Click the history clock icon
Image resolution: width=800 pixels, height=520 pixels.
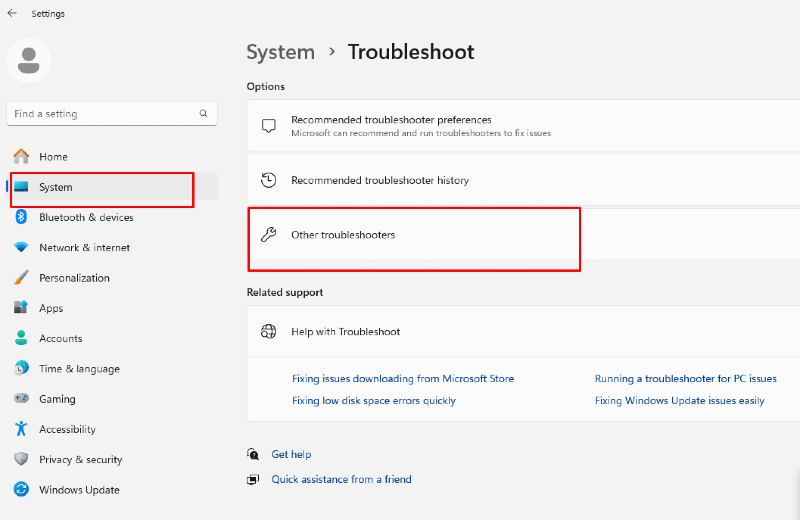pyautogui.click(x=268, y=180)
